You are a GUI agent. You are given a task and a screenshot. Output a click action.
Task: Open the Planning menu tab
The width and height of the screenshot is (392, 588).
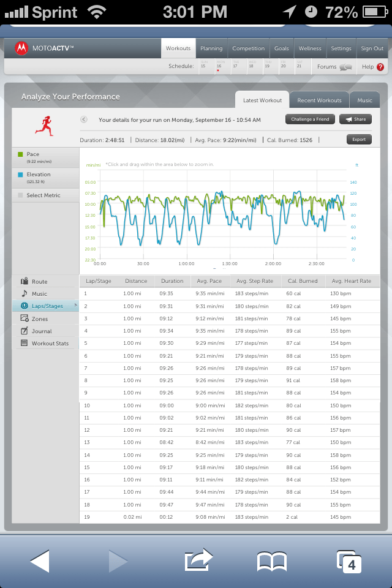click(x=211, y=48)
